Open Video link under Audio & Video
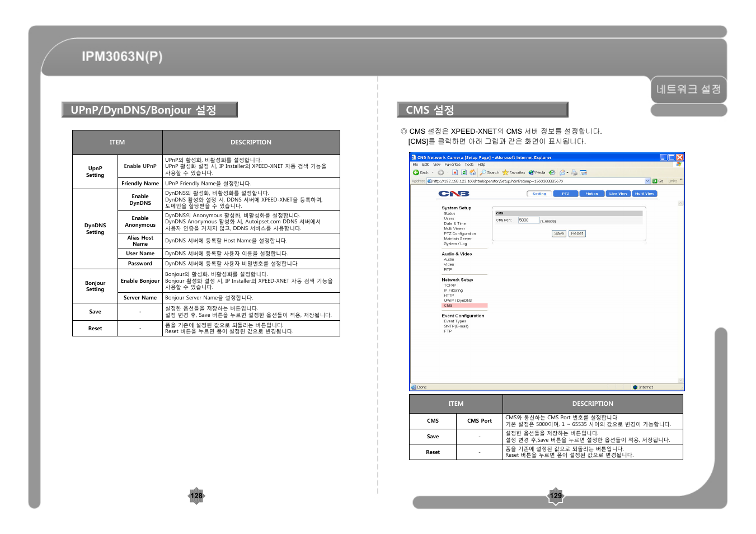 click(x=449, y=264)
